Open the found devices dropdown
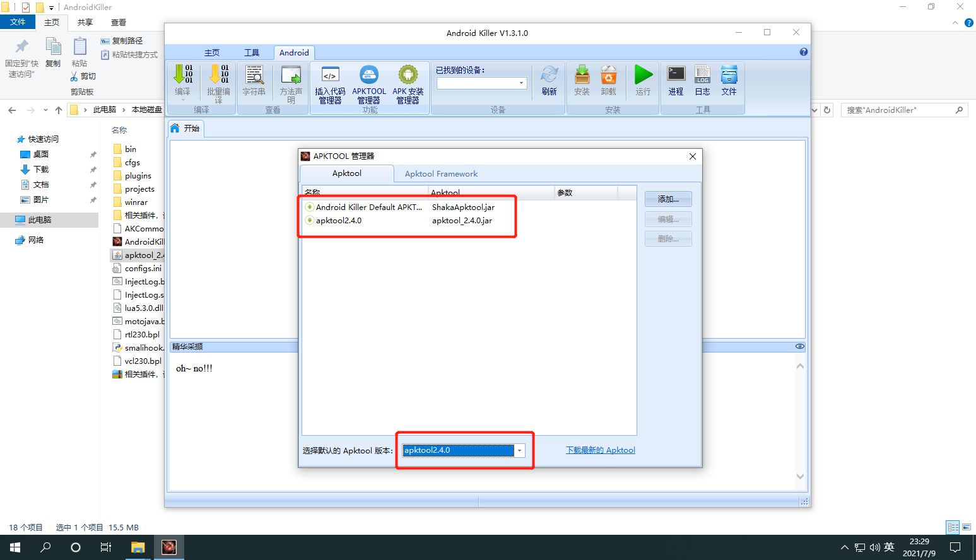This screenshot has height=560, width=976. pyautogui.click(x=521, y=83)
